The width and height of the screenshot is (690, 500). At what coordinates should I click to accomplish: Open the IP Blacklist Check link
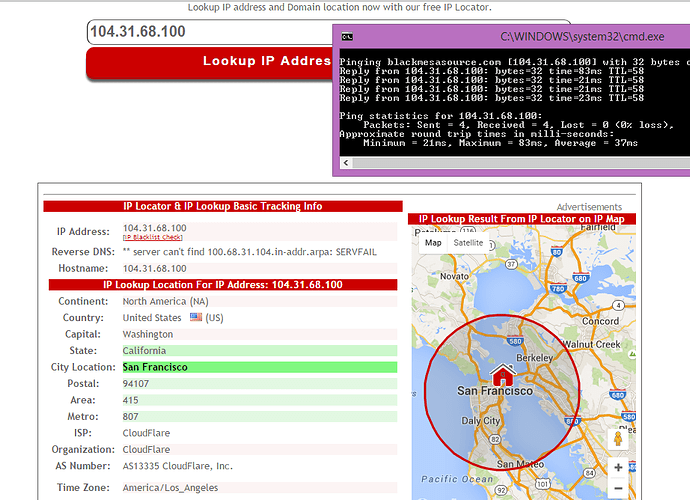[x=152, y=238]
